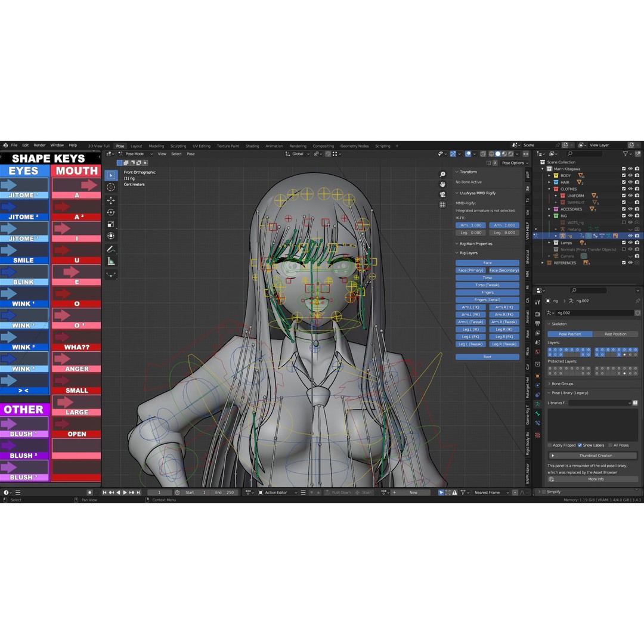The image size is (644, 644).
Task: Enable the Simplify checkbox
Action: point(544,492)
